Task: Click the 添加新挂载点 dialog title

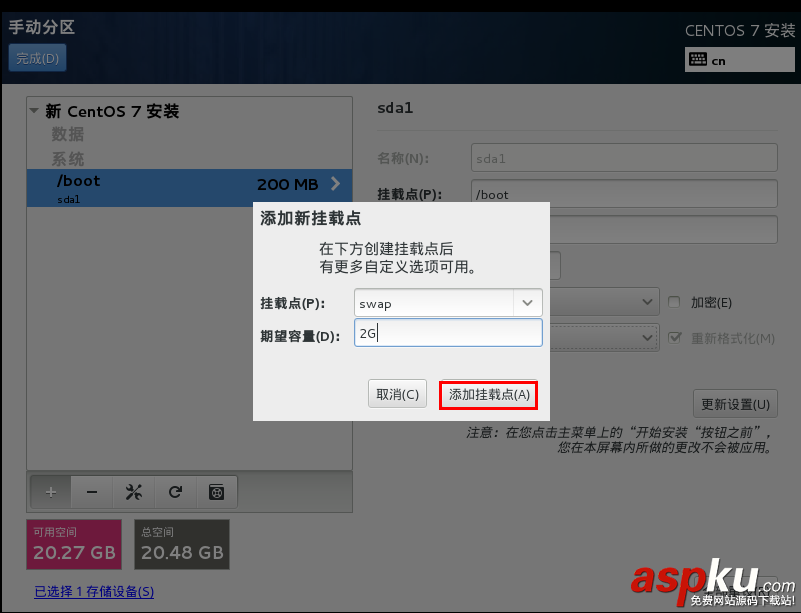Action: click(311, 218)
